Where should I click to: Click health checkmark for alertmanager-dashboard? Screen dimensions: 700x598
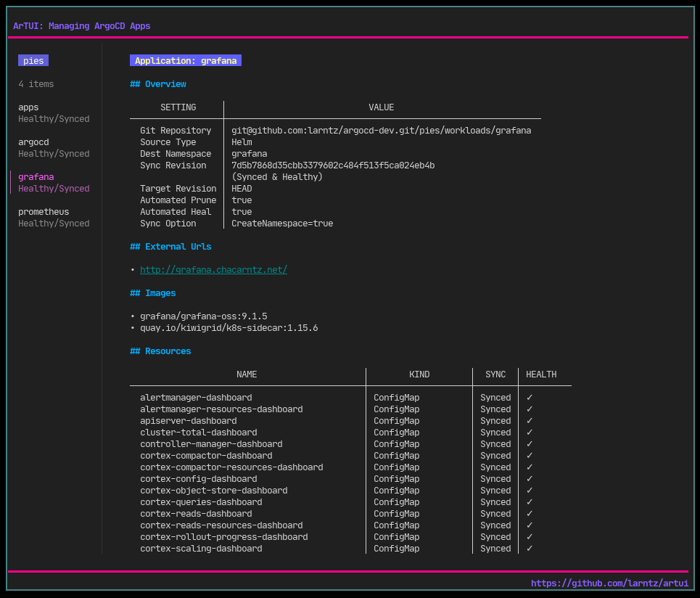[x=530, y=398]
